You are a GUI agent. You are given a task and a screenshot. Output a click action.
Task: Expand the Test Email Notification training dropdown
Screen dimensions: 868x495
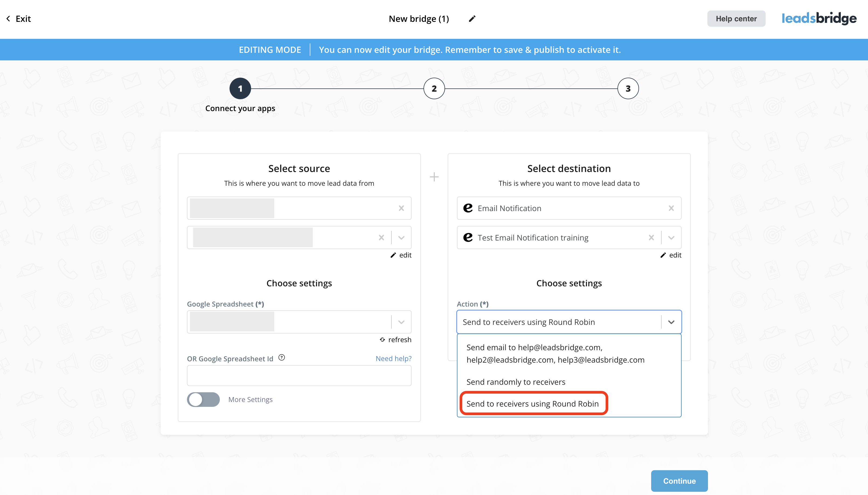pyautogui.click(x=671, y=238)
